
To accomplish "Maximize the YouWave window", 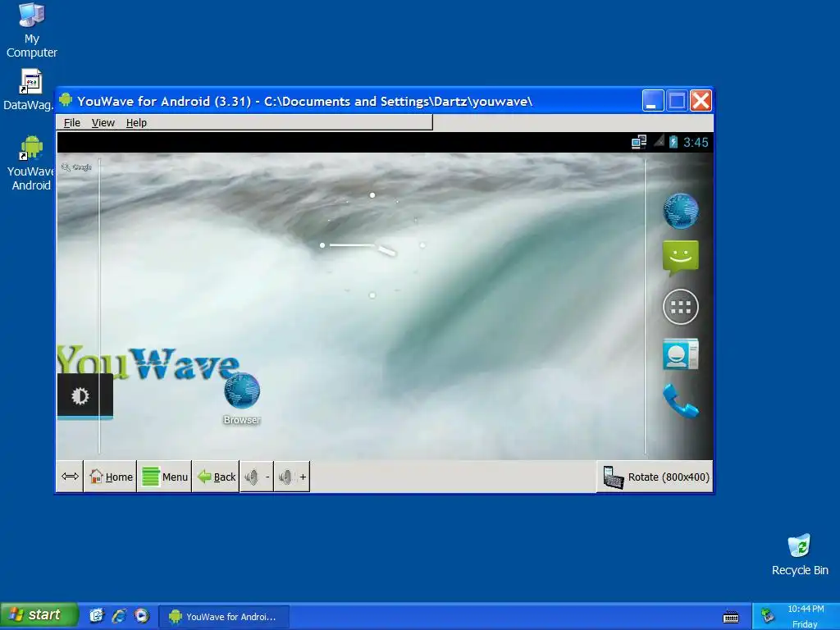I will click(x=677, y=101).
